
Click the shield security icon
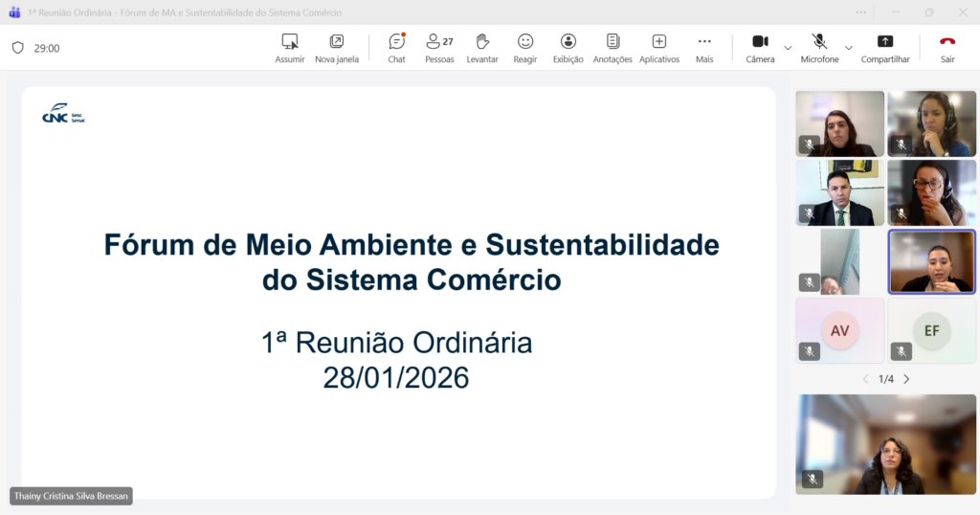click(17, 48)
